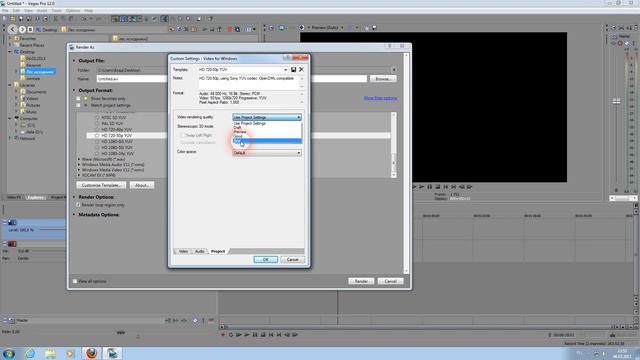Screen dimensions: 640x360
Task: Expand the Metadata Options section
Action: coord(74,215)
